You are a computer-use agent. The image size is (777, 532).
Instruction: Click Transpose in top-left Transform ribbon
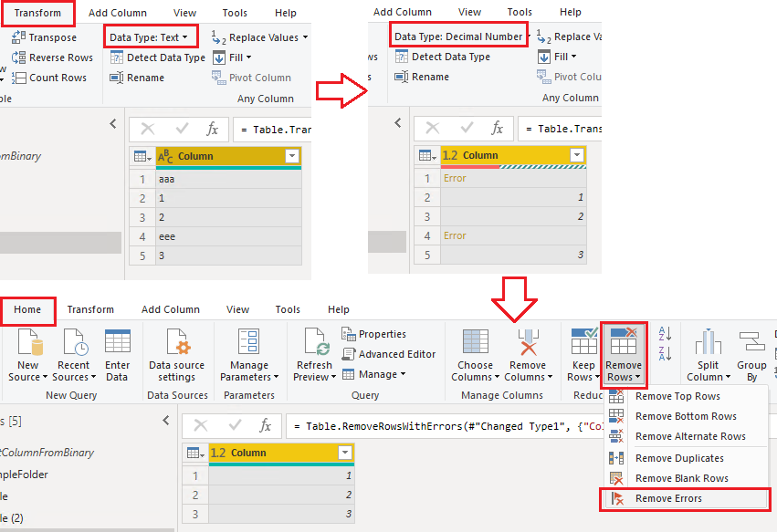pyautogui.click(x=44, y=37)
